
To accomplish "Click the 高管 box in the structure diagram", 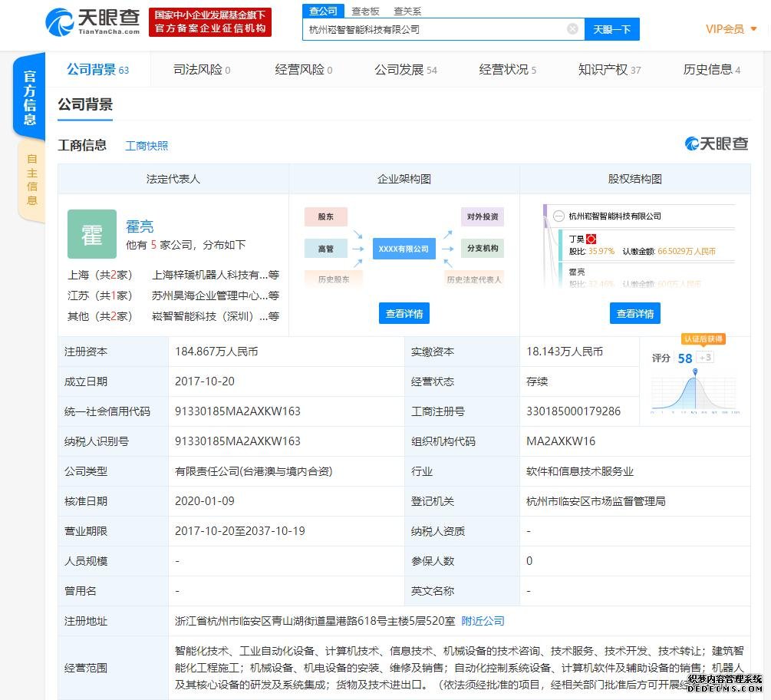I will click(x=325, y=249).
